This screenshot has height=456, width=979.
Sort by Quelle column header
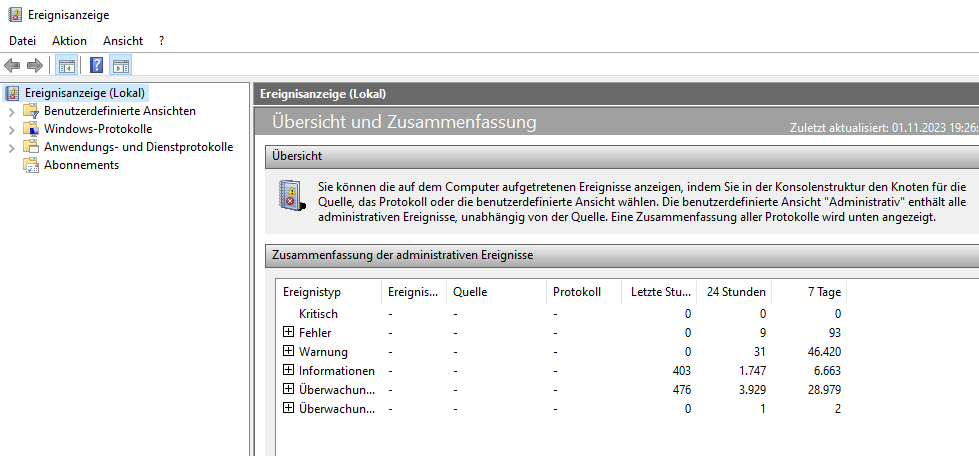[496, 292]
